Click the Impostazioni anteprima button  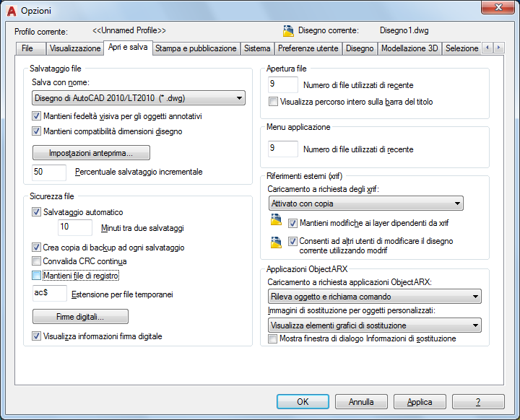coord(91,153)
